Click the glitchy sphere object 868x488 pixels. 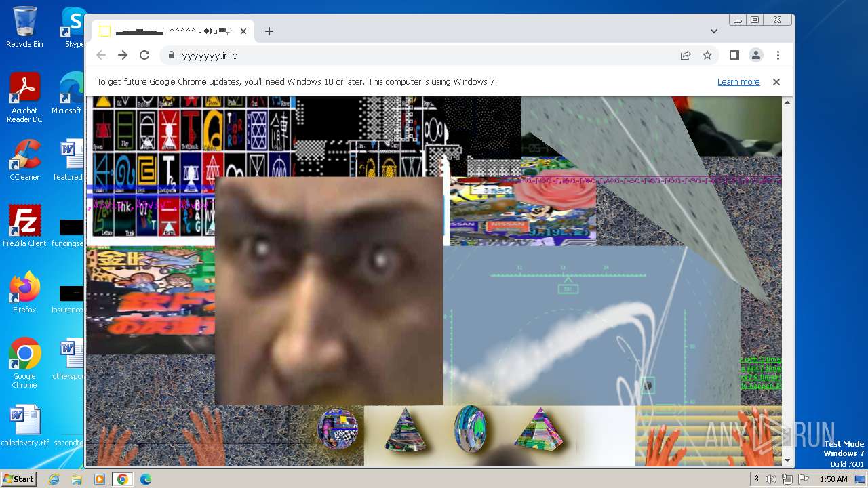click(338, 429)
